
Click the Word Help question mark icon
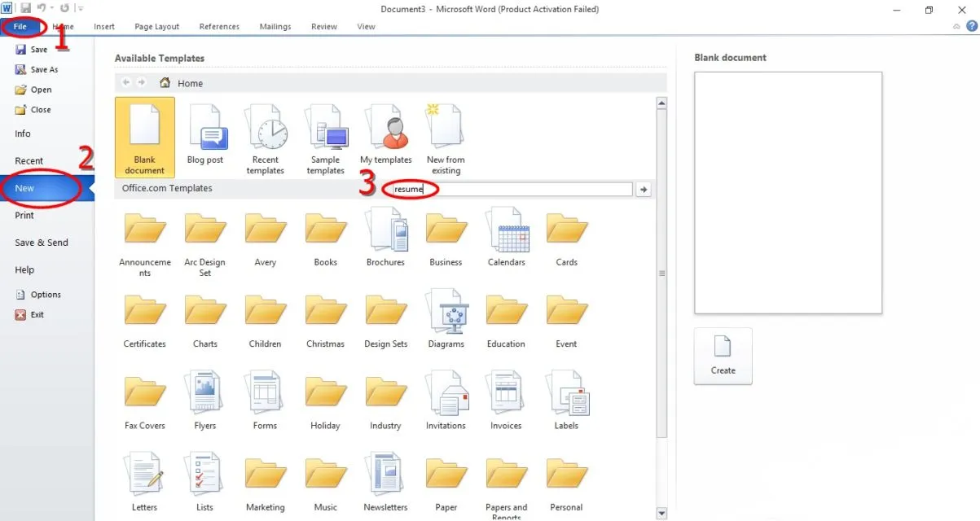pyautogui.click(x=971, y=26)
